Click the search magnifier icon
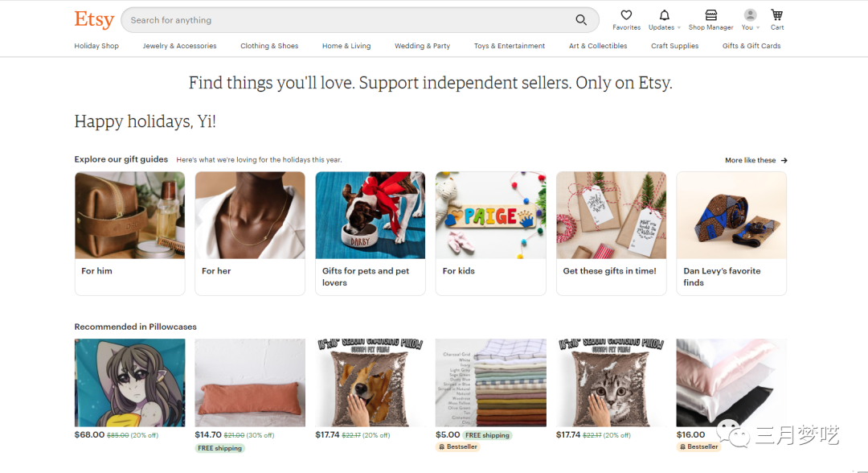Screen dimensions: 868x473 (581, 20)
